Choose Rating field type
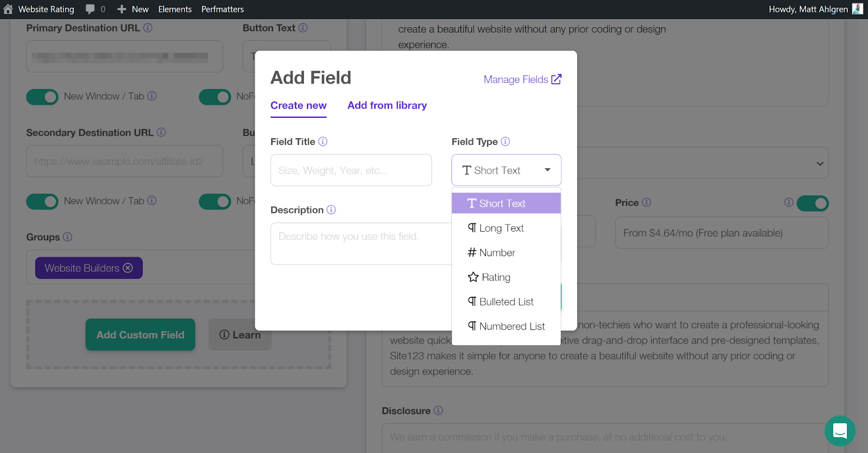 pos(506,277)
